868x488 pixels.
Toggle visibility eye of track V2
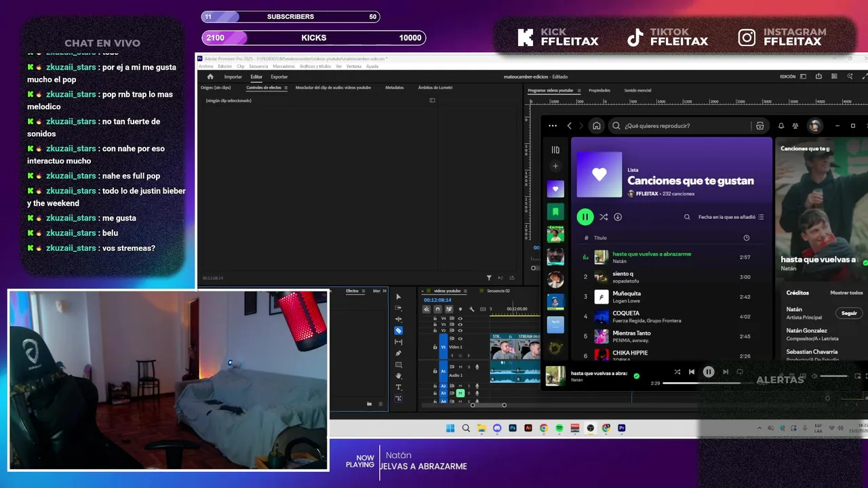(x=460, y=331)
